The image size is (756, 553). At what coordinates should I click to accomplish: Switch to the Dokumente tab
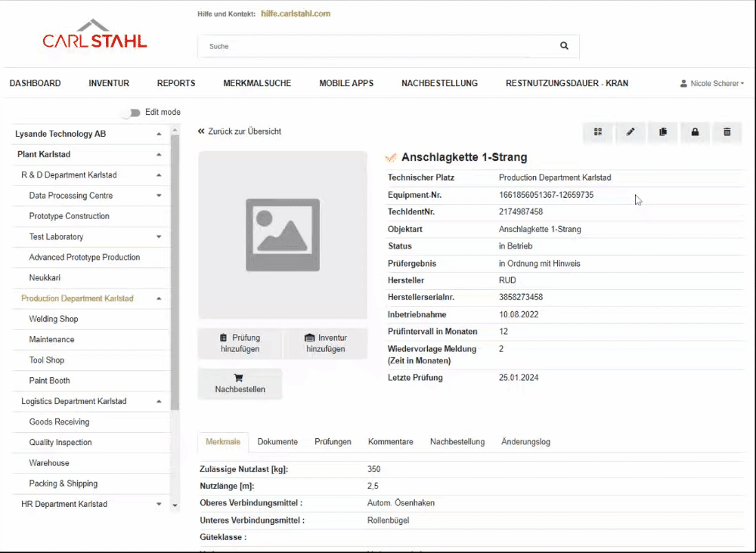277,442
